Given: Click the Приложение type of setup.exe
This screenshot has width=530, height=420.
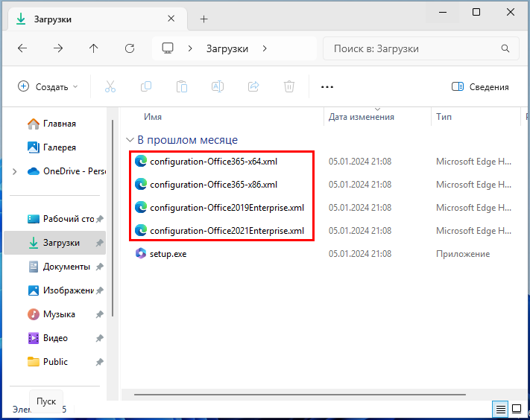Looking at the screenshot, I should [463, 254].
